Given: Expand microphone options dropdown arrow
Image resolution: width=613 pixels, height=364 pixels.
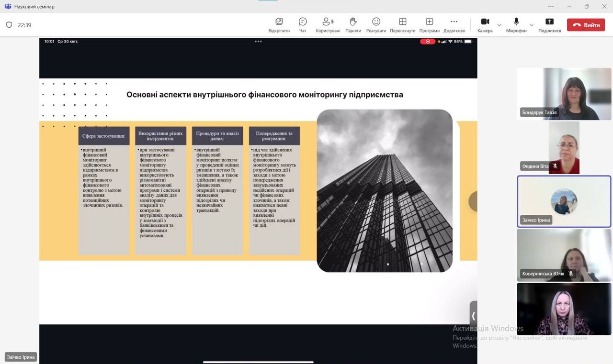Looking at the screenshot, I should 531,25.
